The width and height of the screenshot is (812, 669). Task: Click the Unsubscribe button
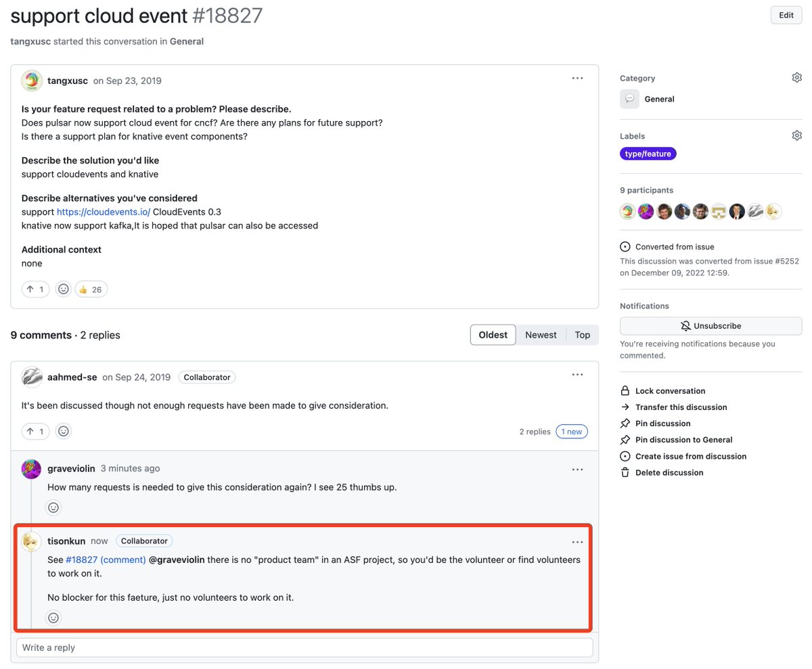coord(710,325)
